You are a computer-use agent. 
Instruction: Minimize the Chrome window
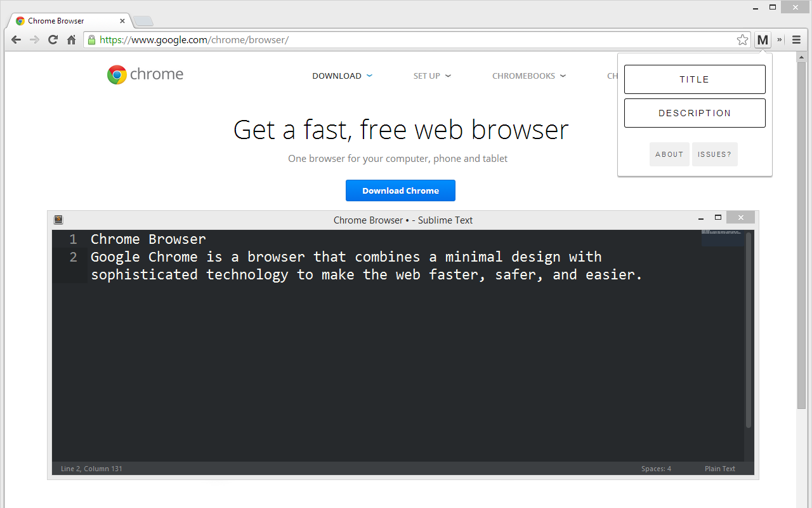click(x=756, y=8)
